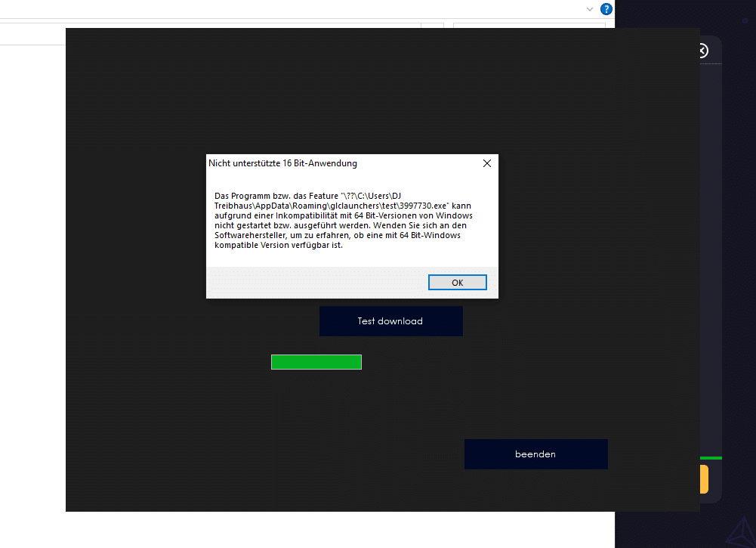756x548 pixels.
Task: Click the thin green progress line on right panel
Action: click(x=711, y=458)
